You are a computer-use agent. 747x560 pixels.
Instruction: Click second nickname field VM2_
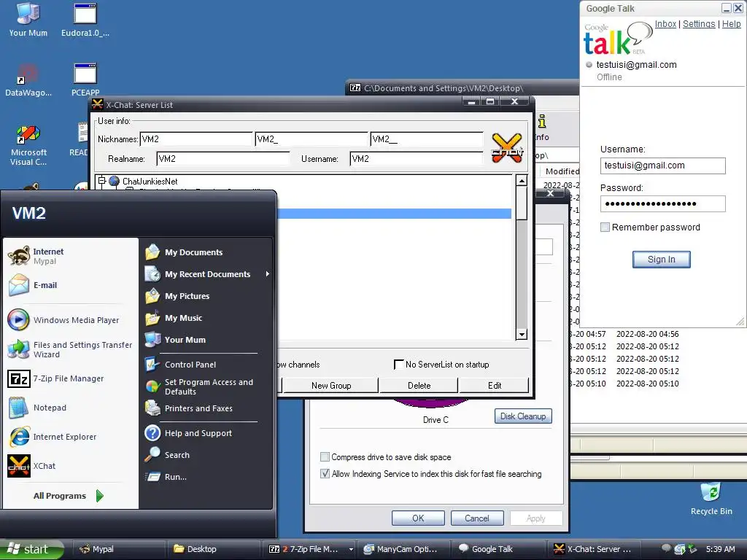pos(311,139)
